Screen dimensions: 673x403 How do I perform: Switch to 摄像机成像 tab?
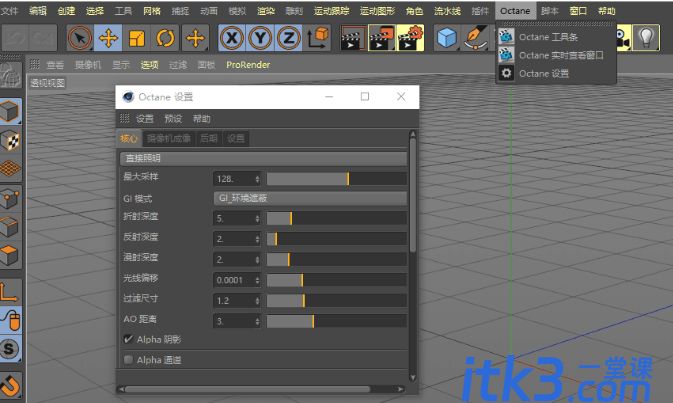169,138
